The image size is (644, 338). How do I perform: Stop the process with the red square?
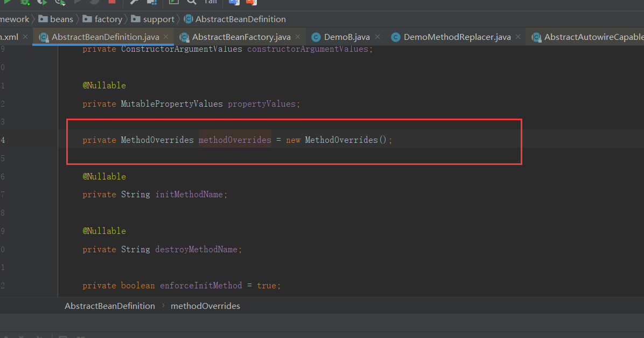[x=111, y=2]
